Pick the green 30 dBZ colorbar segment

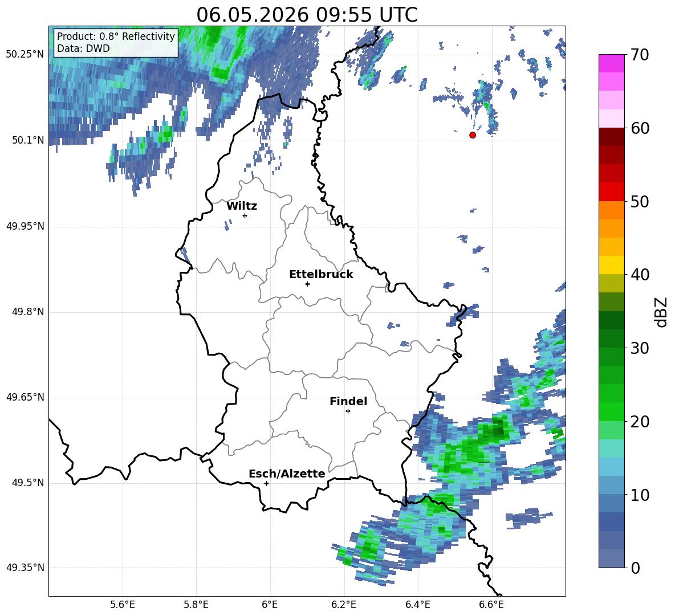click(x=611, y=357)
